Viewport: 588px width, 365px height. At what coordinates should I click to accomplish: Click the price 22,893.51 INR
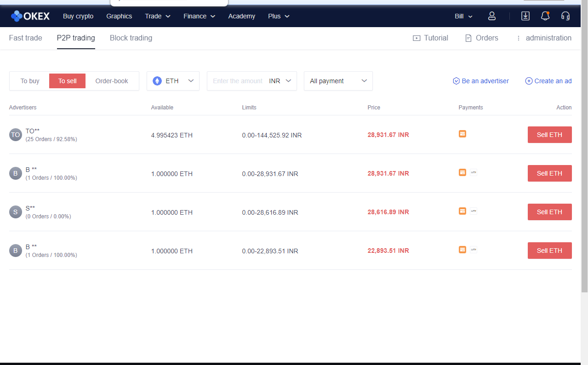(388, 251)
